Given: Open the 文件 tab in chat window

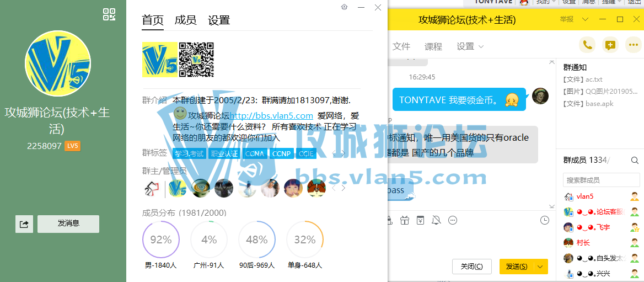Looking at the screenshot, I should [x=401, y=46].
